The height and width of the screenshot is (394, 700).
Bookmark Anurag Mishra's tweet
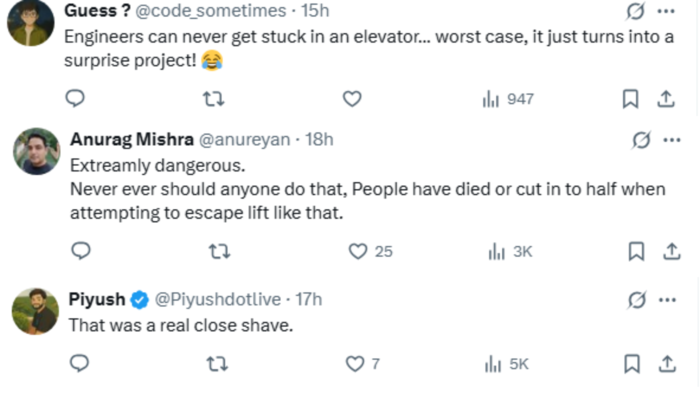(x=636, y=251)
